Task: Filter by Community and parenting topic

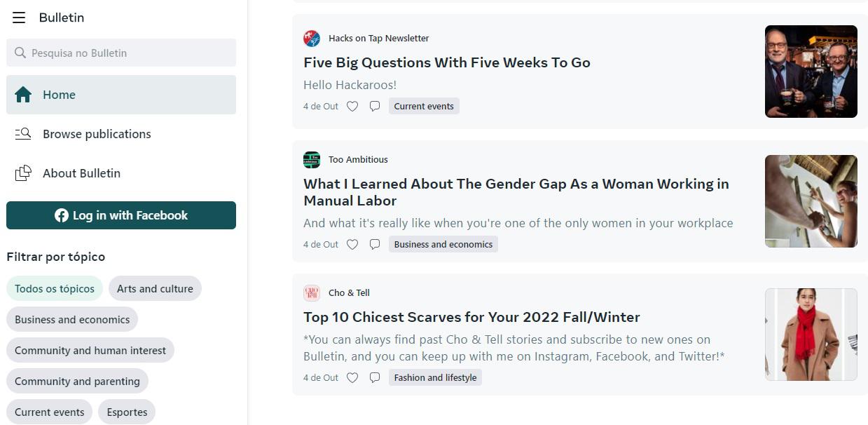Action: click(77, 382)
